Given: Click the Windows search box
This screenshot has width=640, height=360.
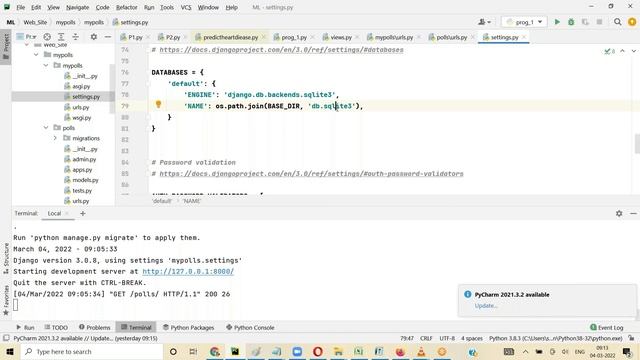Looking at the screenshot, I should point(91,351).
